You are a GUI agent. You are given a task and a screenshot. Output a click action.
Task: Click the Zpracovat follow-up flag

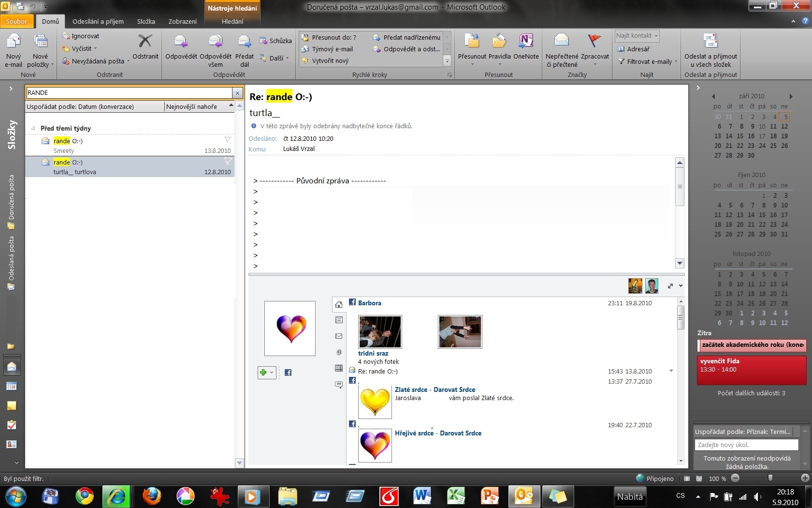[x=594, y=48]
